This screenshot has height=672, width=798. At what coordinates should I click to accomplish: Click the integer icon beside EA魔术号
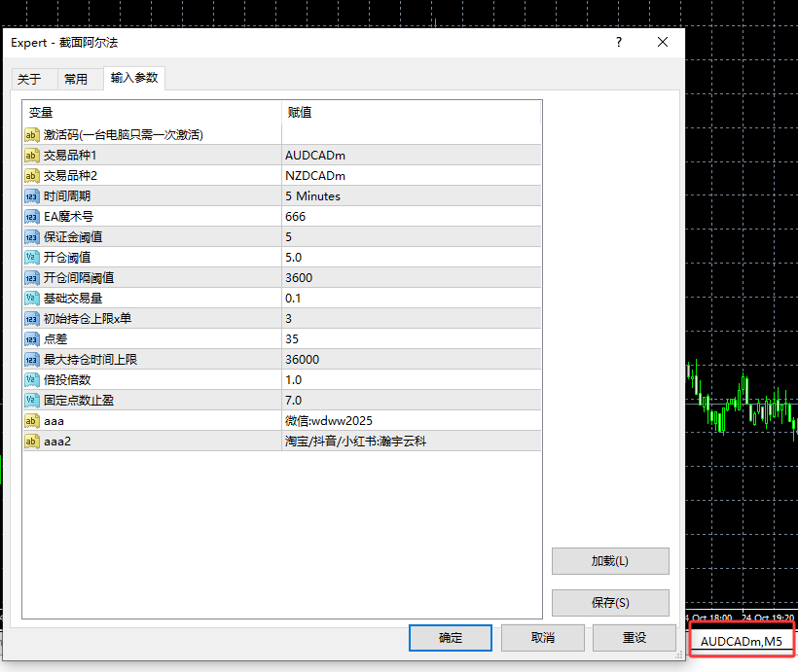pyautogui.click(x=31, y=217)
